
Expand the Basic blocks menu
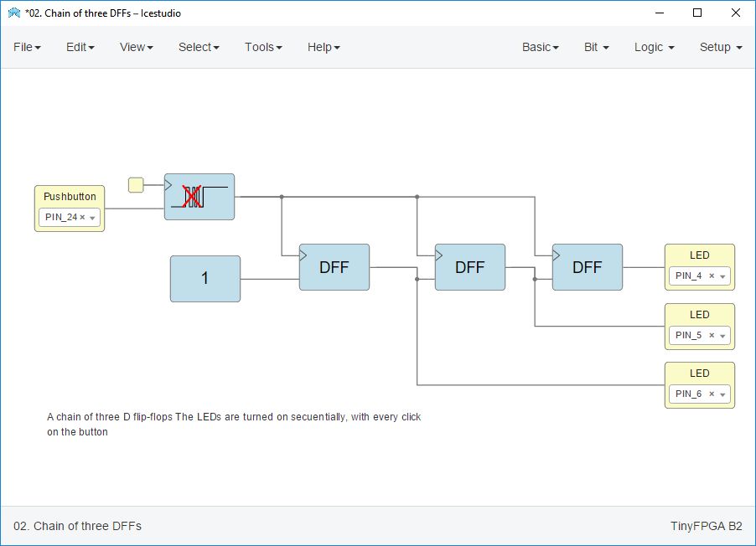[x=540, y=47]
